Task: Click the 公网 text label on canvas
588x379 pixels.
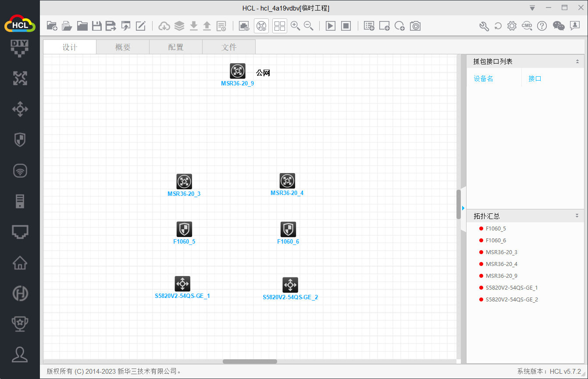Action: (263, 73)
